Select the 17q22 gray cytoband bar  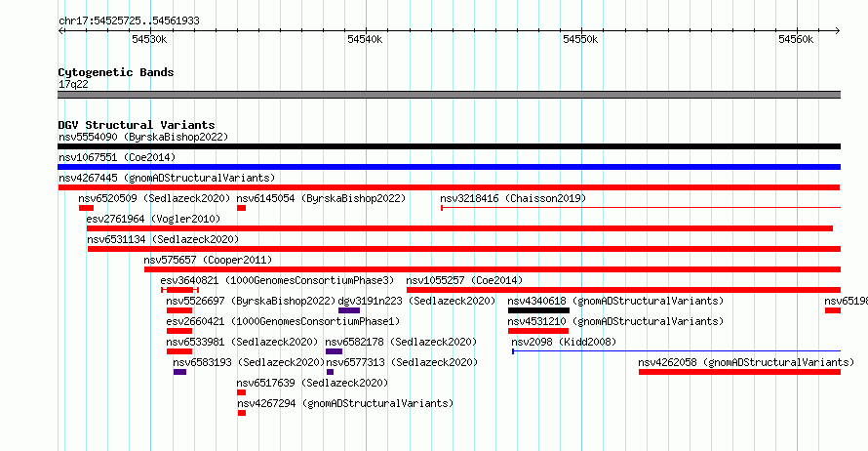click(449, 95)
